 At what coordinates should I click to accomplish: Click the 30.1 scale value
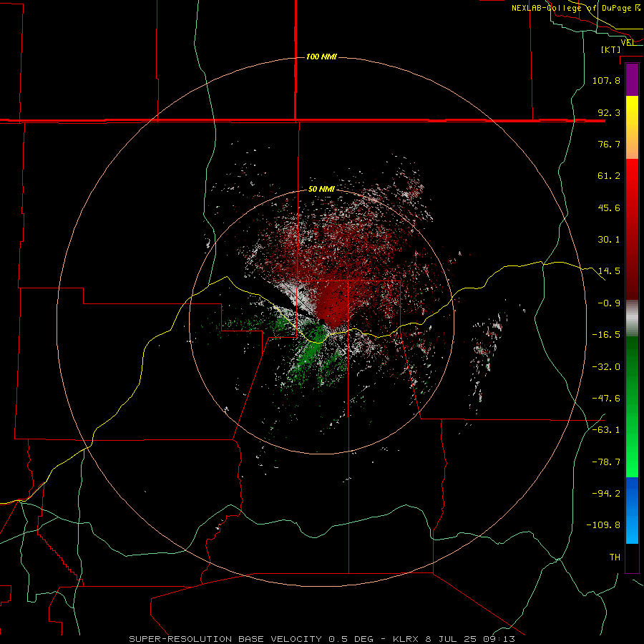(609, 240)
